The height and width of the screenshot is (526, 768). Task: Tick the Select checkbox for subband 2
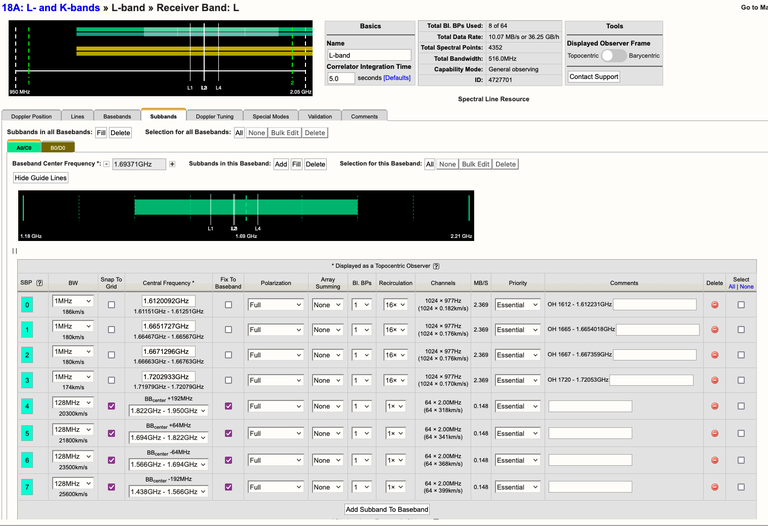click(740, 354)
